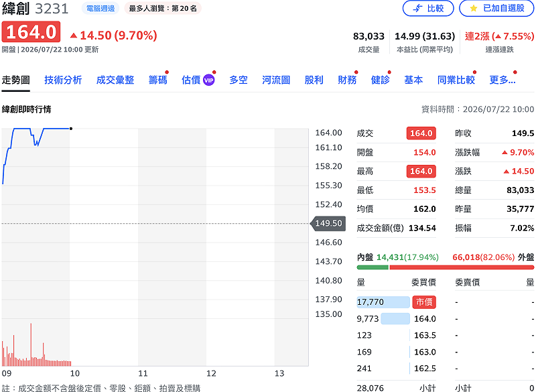Click the 17,770 bid volume bar
Viewport: 536px width, 392px height.
click(383, 302)
